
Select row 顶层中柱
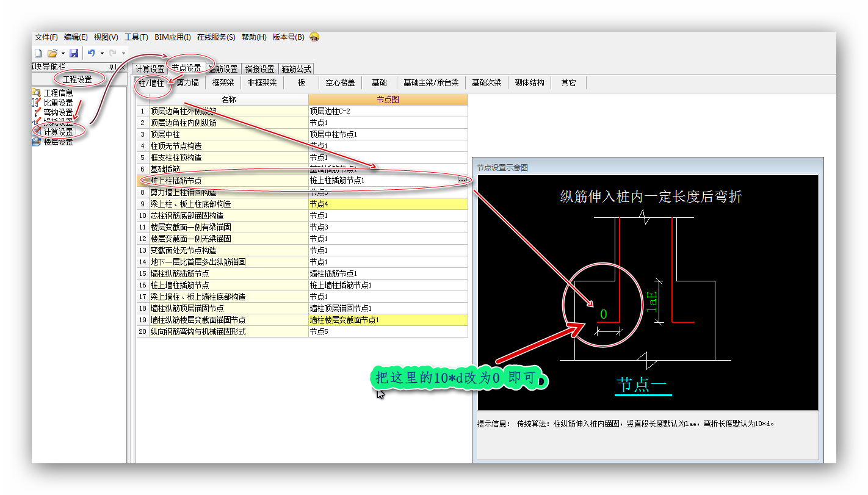(x=302, y=134)
